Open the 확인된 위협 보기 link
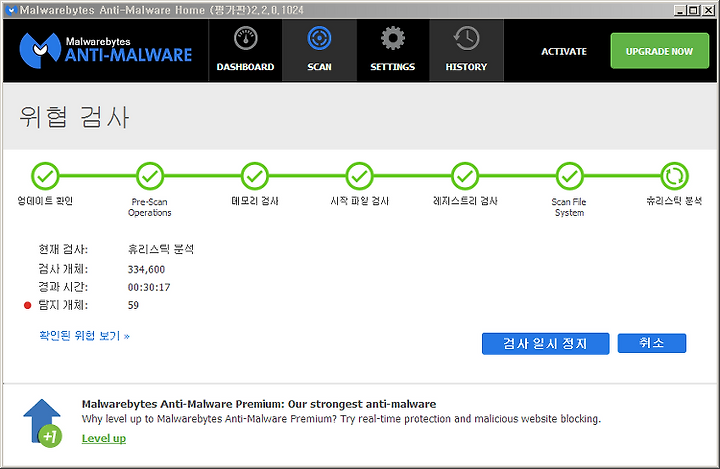This screenshot has height=469, width=720. tap(84, 336)
